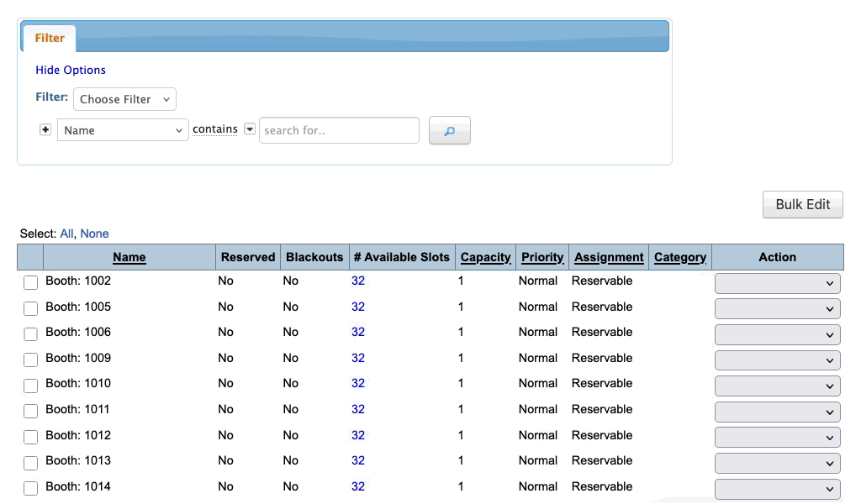
Task: Check the Booth: 1011 checkbox
Action: pos(31,411)
